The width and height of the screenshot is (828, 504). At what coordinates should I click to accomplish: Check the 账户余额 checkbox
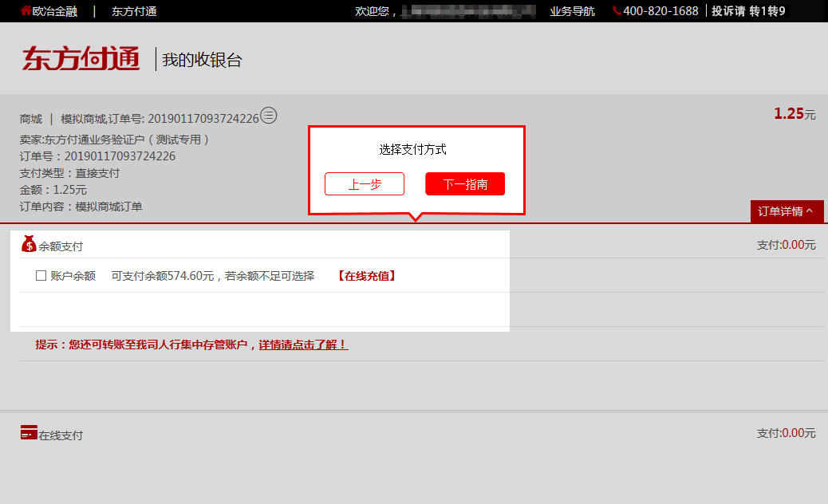[x=41, y=275]
